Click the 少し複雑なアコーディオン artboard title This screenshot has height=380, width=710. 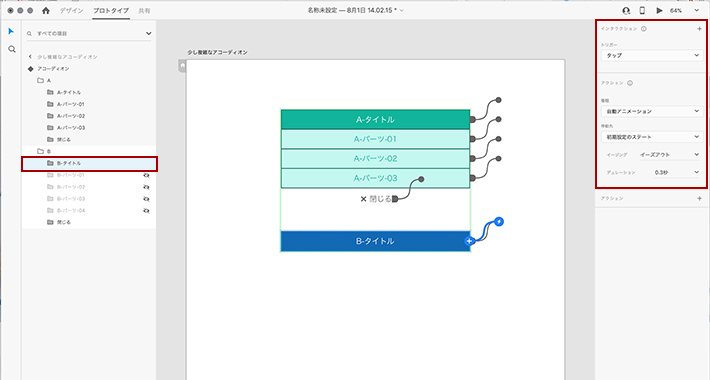tap(217, 53)
